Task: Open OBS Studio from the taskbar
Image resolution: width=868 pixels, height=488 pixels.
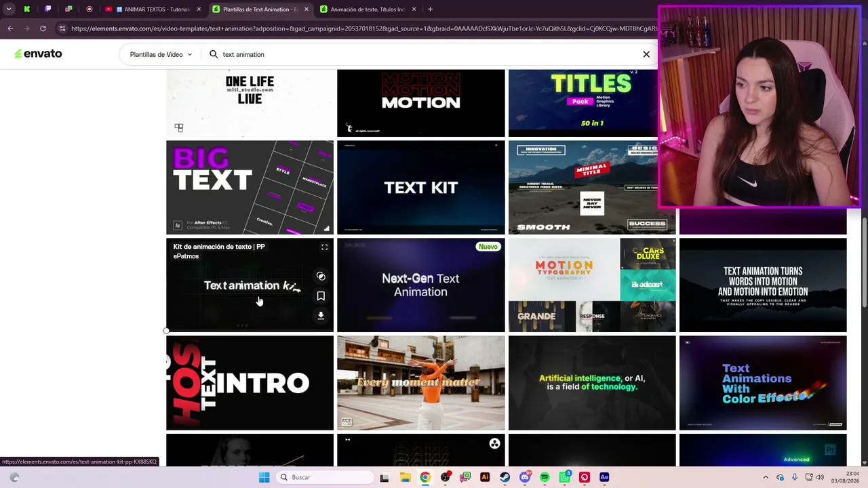Action: 445,477
